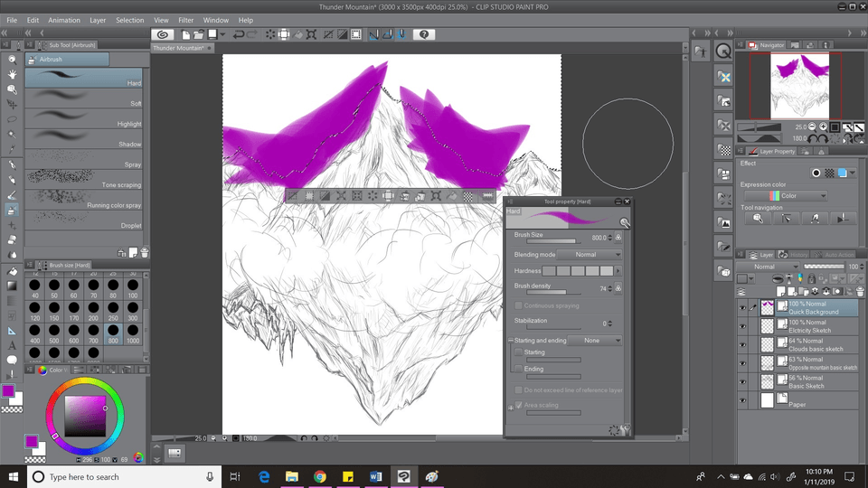This screenshot has width=868, height=488.
Task: Click the help question mark icon
Action: click(x=424, y=34)
